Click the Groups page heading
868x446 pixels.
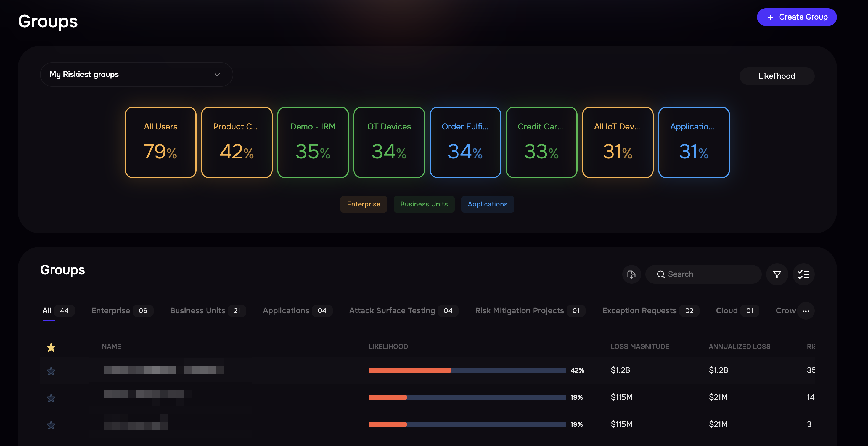coord(48,21)
